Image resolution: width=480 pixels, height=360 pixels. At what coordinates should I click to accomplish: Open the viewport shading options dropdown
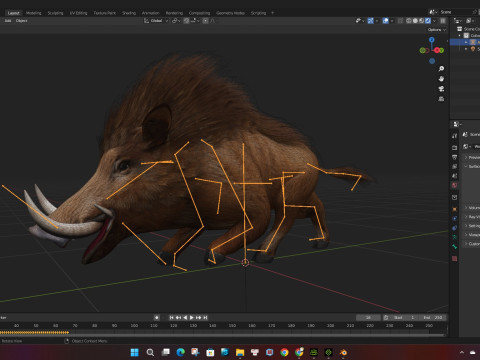(434, 21)
